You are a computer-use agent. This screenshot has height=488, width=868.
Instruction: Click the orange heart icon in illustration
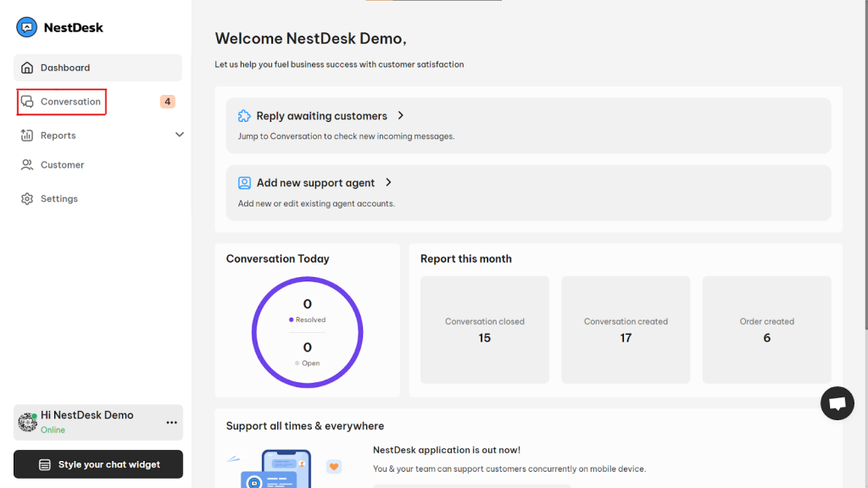click(x=334, y=467)
